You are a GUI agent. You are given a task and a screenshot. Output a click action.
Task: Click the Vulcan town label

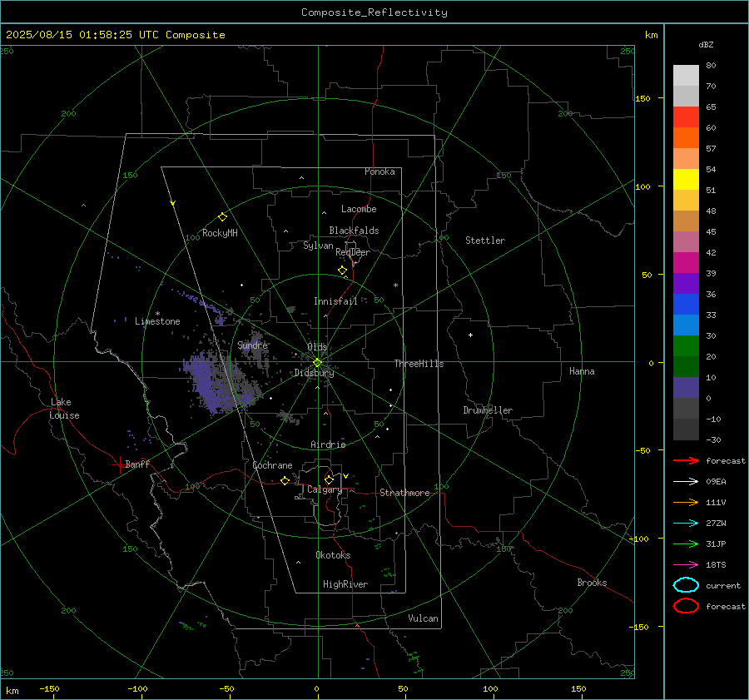423,618
